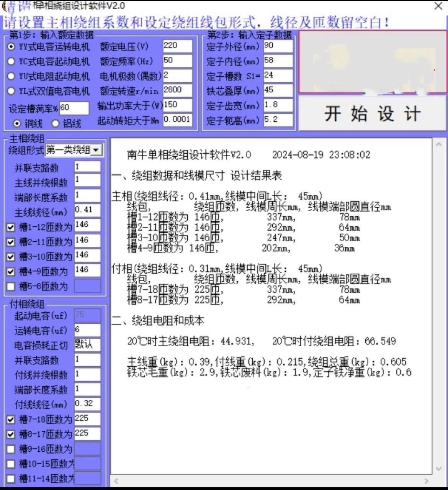Edit 定子轭高(mm) field
Viewport: 448px width, 490px height.
278,120
